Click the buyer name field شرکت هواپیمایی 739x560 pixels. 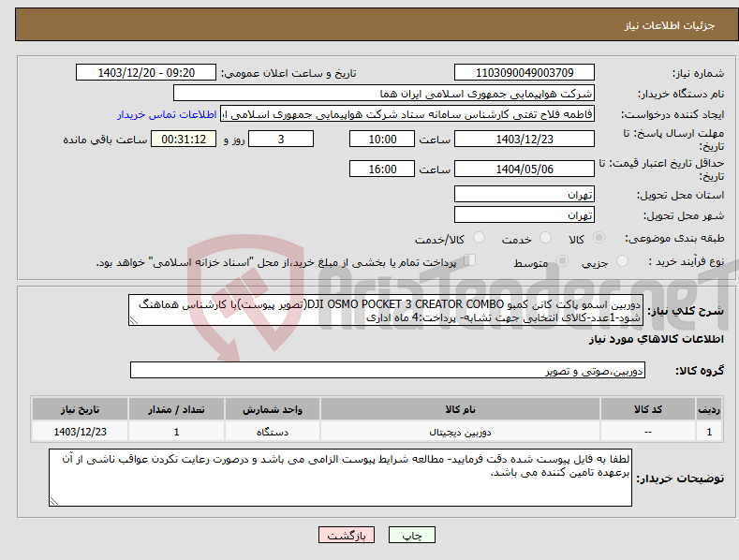tap(384, 94)
